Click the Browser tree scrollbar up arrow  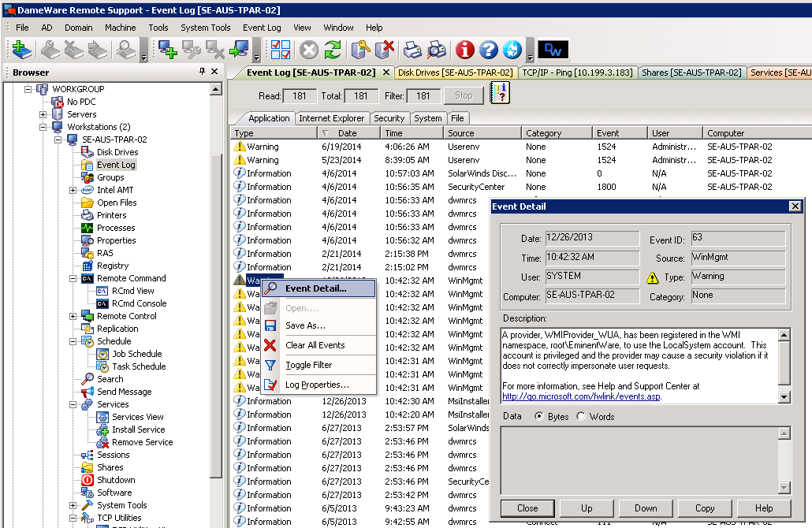coord(215,90)
